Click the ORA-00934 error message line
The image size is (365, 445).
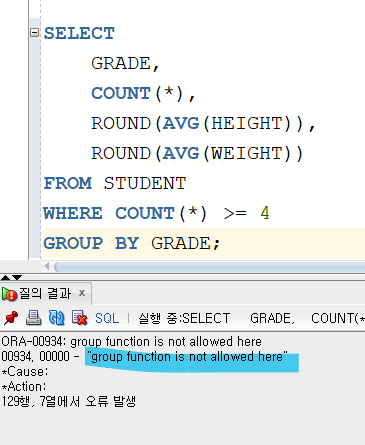pos(132,342)
